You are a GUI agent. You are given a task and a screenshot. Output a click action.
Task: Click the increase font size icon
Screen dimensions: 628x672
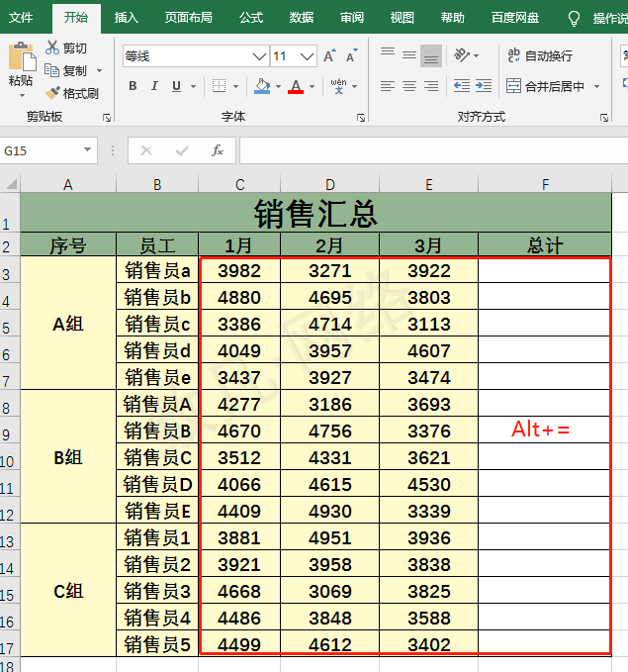coord(329,56)
